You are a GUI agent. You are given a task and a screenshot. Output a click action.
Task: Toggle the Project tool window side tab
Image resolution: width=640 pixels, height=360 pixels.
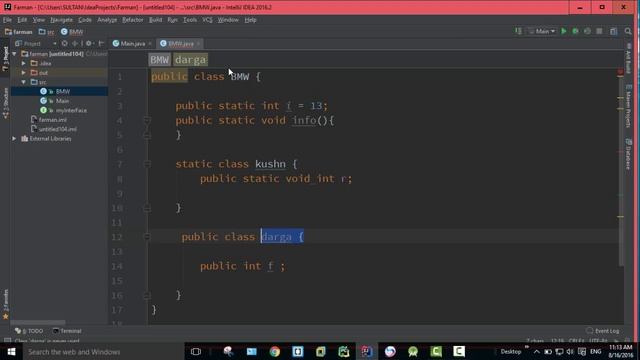(5, 58)
